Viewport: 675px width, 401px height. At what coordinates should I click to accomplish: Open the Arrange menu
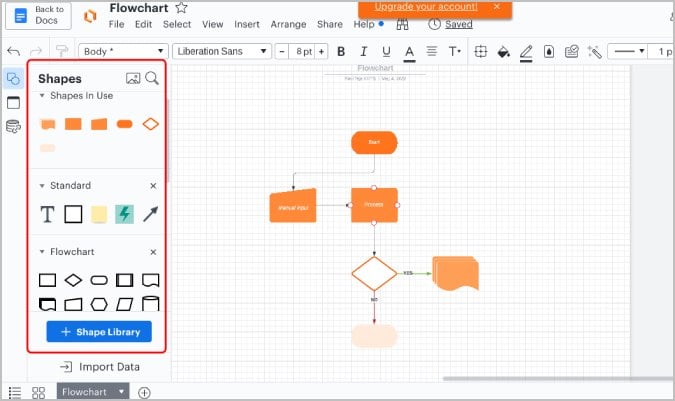[288, 25]
